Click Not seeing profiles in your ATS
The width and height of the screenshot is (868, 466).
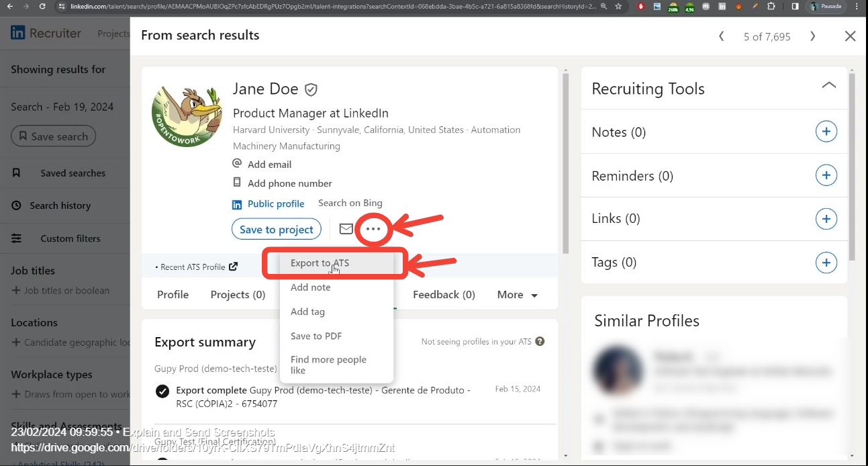[476, 341]
